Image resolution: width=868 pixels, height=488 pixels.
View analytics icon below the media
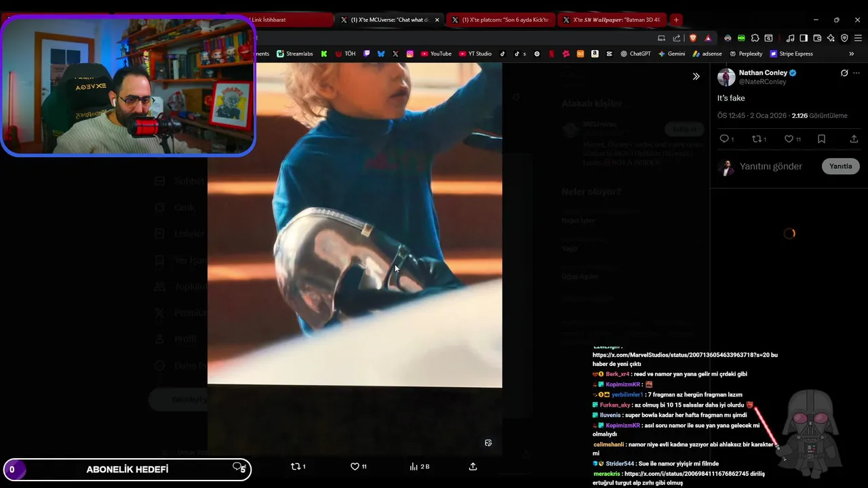click(414, 466)
